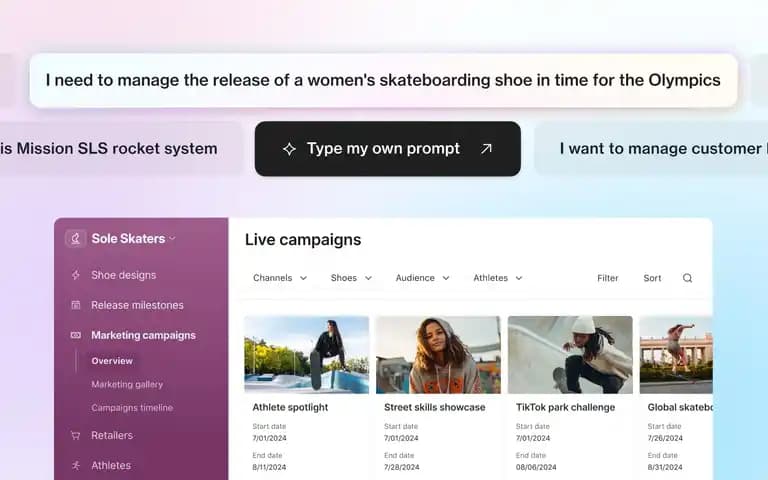The image size is (768, 480).
Task: Click the Sole Skaters logo icon
Action: (x=75, y=239)
